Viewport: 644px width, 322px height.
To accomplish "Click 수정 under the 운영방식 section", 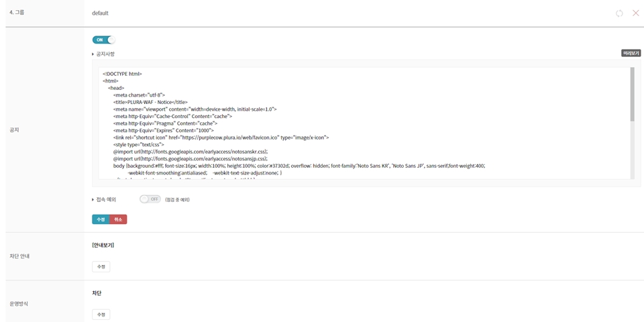I will [101, 315].
